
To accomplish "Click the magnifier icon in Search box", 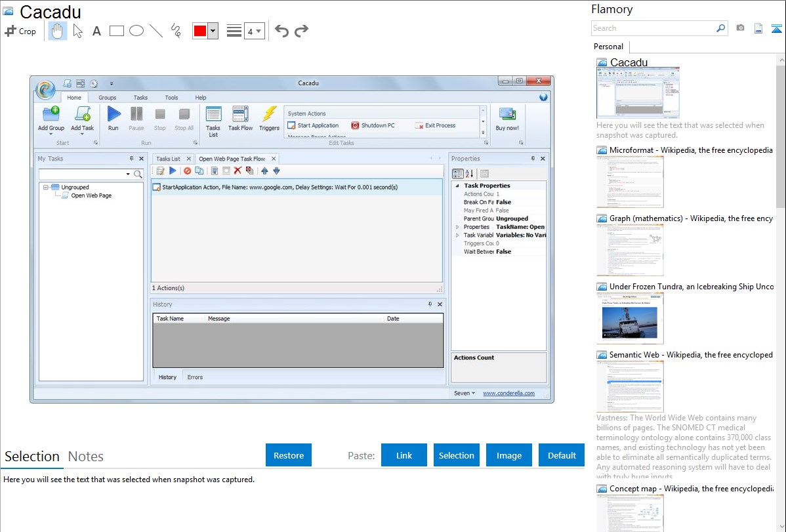I will (x=721, y=28).
